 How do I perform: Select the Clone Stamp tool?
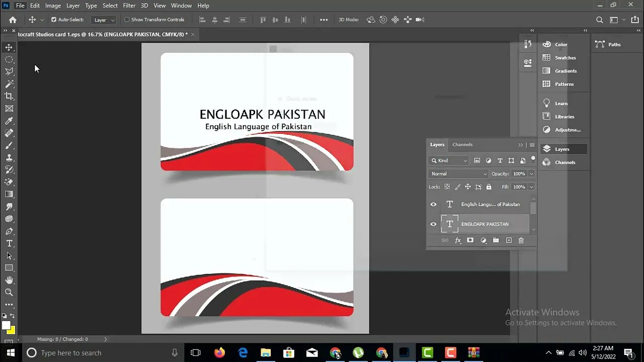pos(9,157)
